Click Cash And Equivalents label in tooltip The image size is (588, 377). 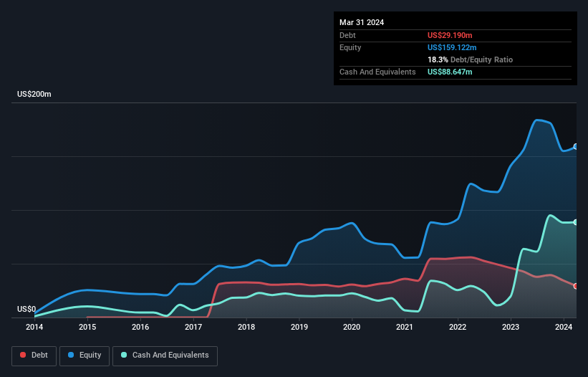coord(377,72)
